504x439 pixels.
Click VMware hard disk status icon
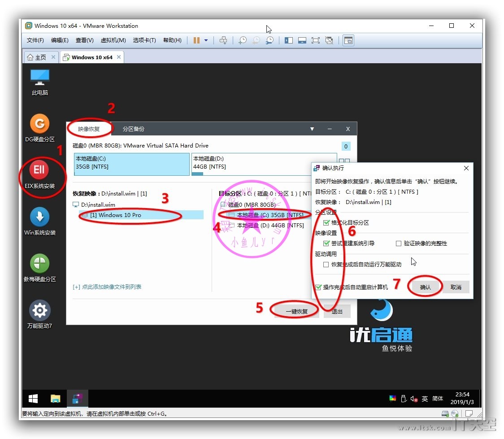click(x=445, y=414)
